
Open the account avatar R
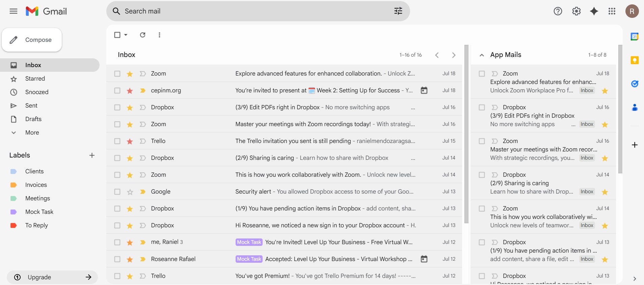632,11
